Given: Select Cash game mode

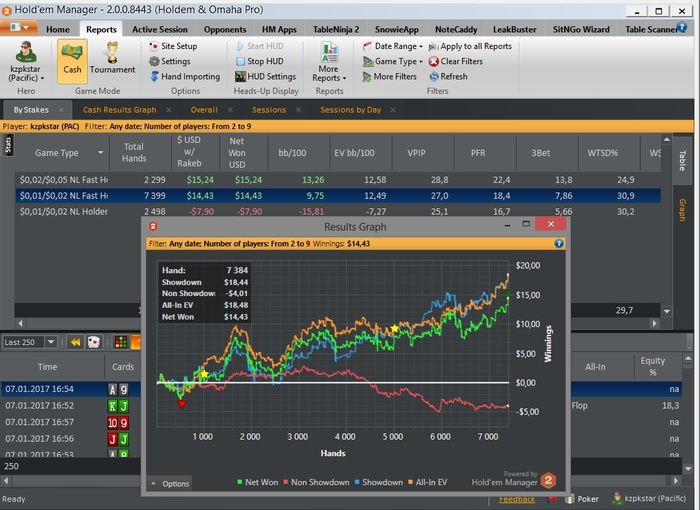Looking at the screenshot, I should pyautogui.click(x=72, y=61).
